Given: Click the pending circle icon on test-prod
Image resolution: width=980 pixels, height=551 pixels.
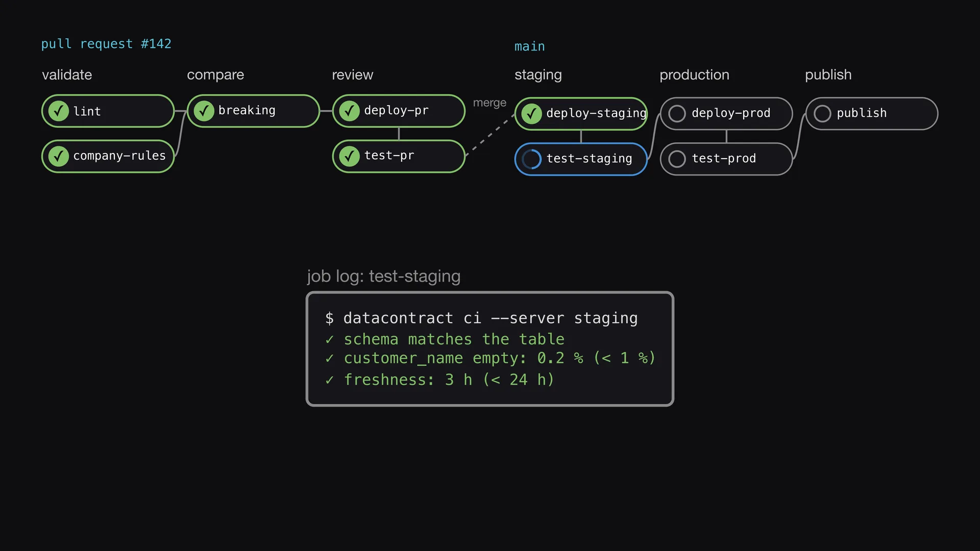Looking at the screenshot, I should (x=677, y=159).
